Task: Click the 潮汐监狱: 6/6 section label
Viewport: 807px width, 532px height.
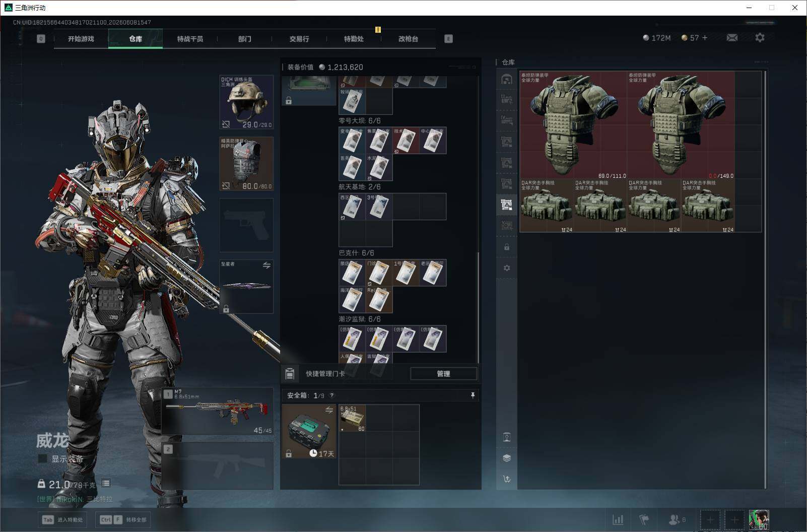Action: click(360, 319)
